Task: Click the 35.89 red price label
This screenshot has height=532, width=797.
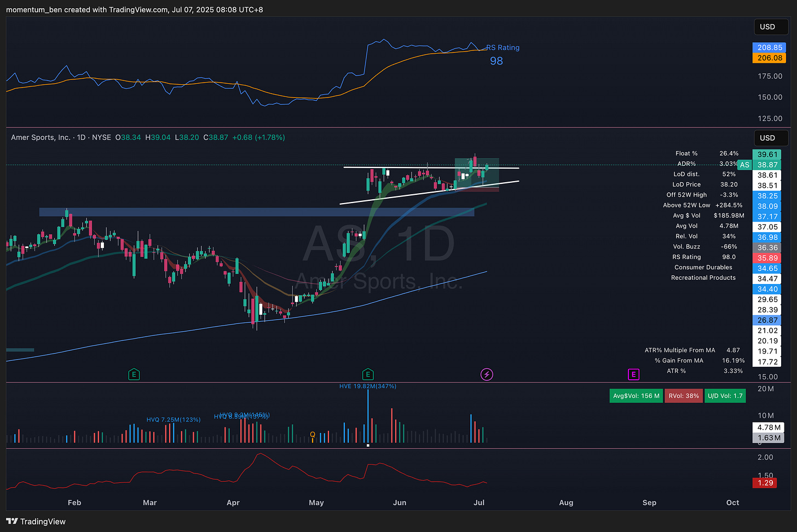Action: (x=767, y=258)
